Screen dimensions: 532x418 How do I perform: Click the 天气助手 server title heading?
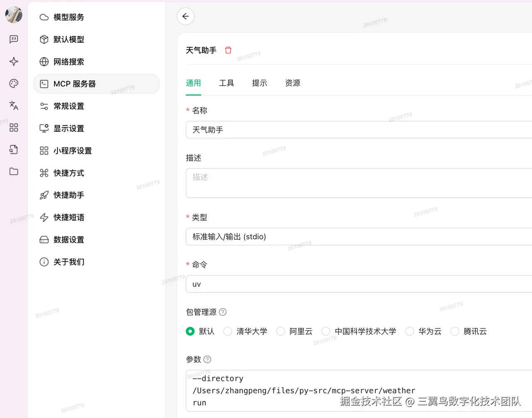pyautogui.click(x=201, y=50)
